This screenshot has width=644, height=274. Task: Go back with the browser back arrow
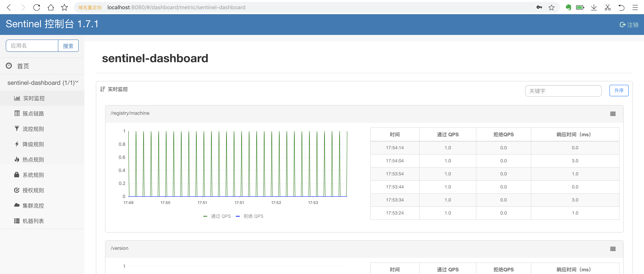(x=9, y=7)
